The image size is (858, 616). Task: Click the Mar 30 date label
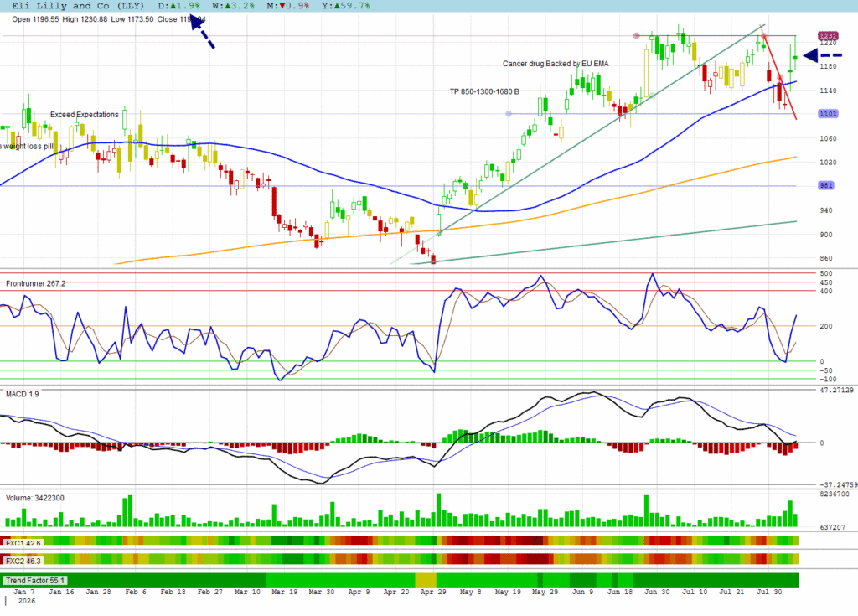322,592
